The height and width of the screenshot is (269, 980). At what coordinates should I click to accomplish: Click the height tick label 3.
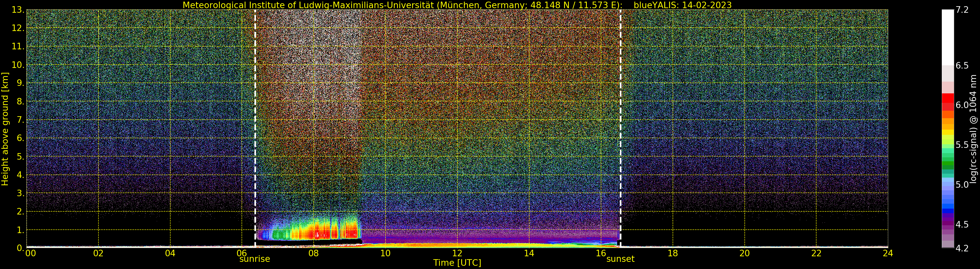(x=21, y=193)
